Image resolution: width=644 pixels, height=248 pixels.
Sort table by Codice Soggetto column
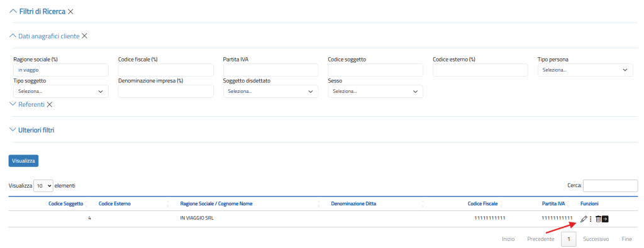pos(66,203)
